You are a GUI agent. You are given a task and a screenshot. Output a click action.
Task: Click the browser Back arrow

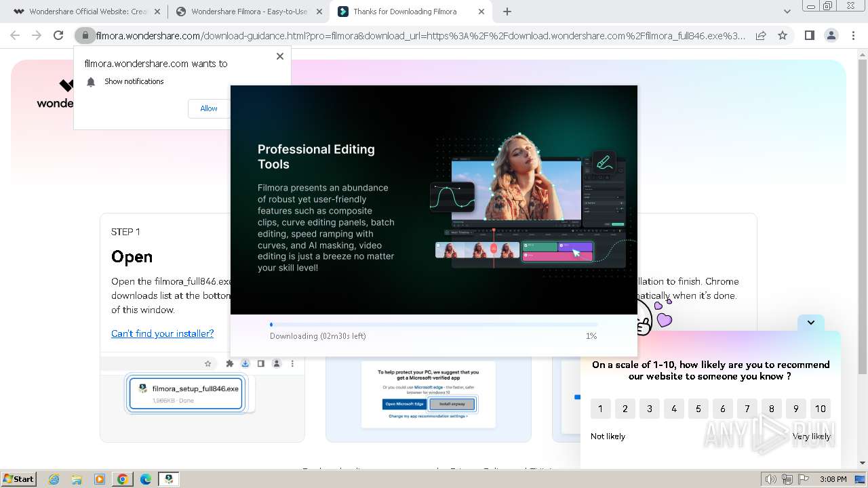click(x=15, y=35)
